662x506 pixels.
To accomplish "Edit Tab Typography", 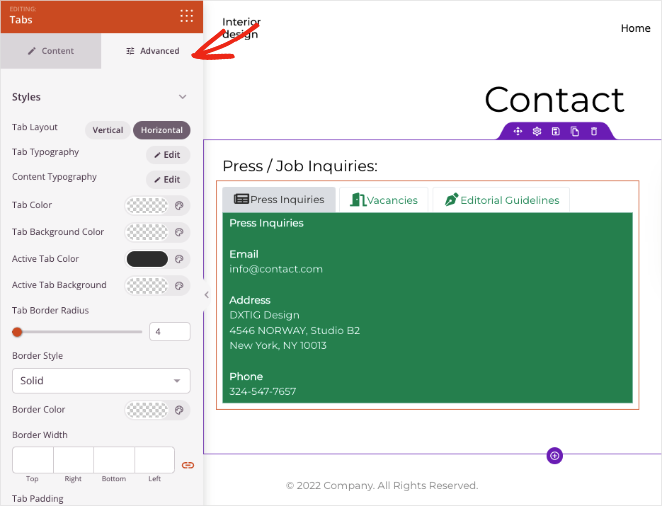I will click(x=168, y=155).
